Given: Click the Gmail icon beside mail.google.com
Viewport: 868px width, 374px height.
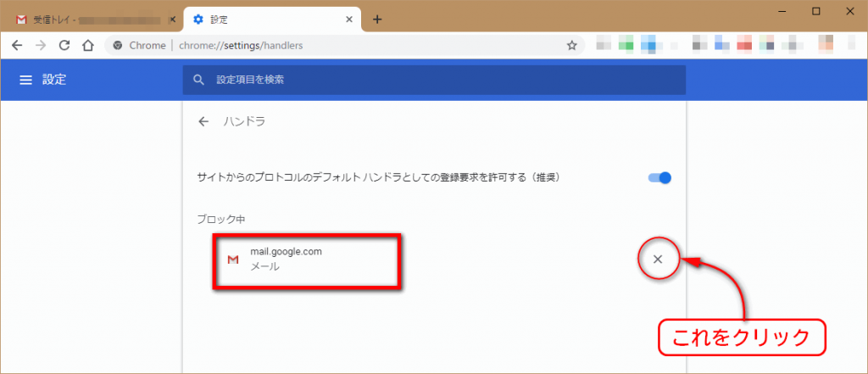Looking at the screenshot, I should point(233,259).
